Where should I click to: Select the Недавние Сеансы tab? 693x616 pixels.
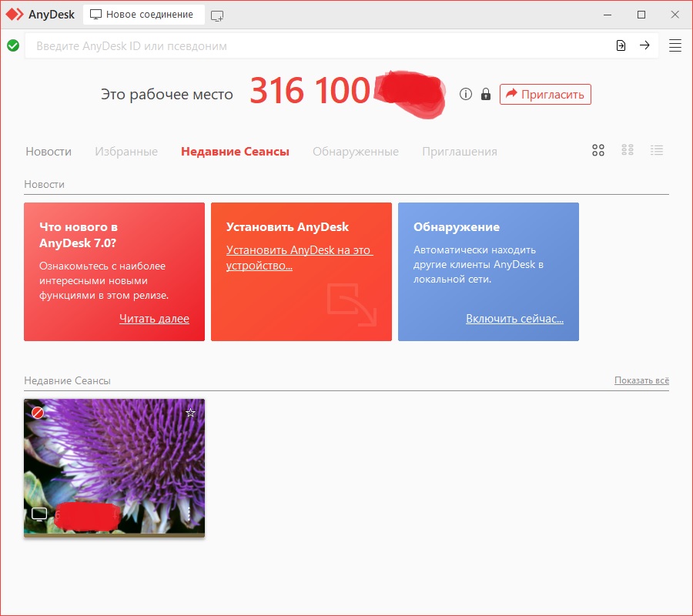point(235,152)
